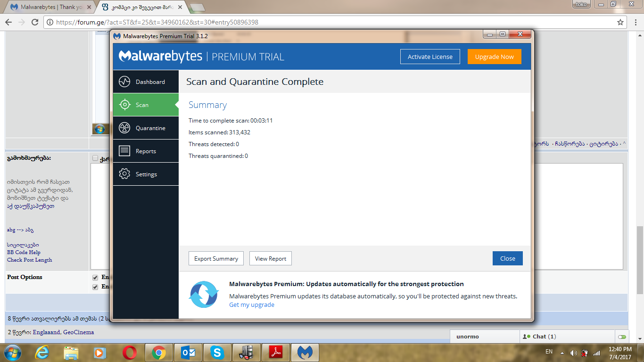Open the GeoCinema user link
The height and width of the screenshot is (362, 644).
click(79, 332)
